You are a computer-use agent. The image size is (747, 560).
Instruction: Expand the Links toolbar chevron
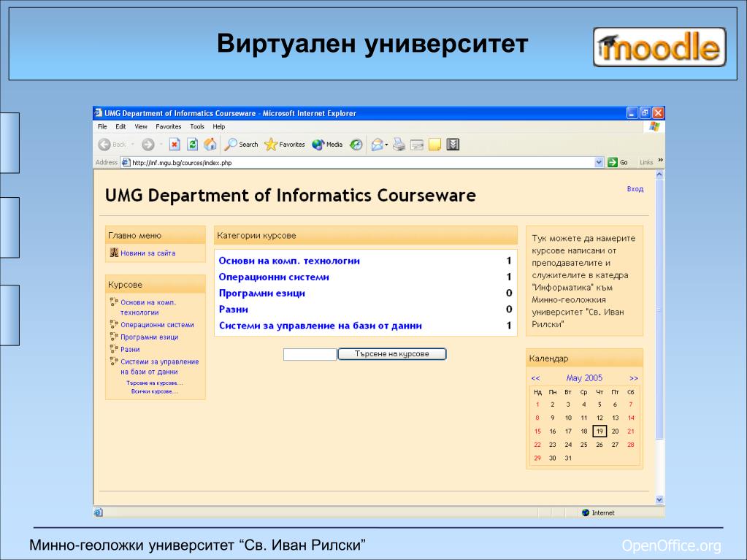pyautogui.click(x=660, y=161)
